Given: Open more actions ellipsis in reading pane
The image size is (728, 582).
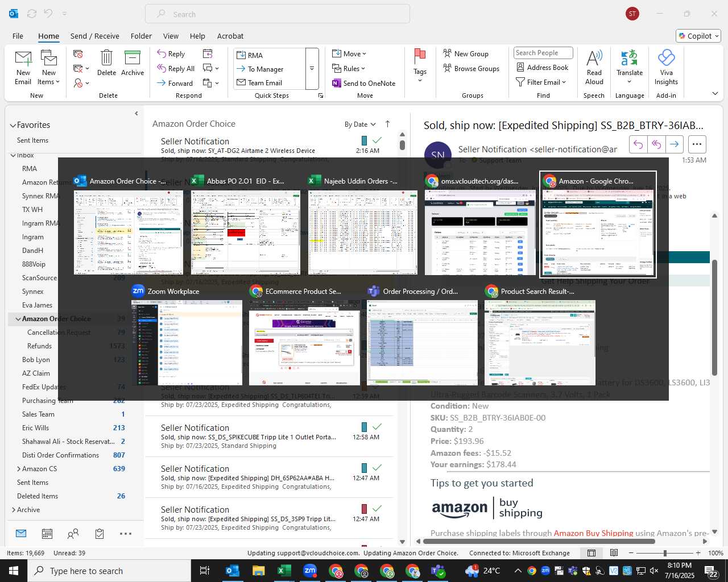Looking at the screenshot, I should click(x=697, y=144).
